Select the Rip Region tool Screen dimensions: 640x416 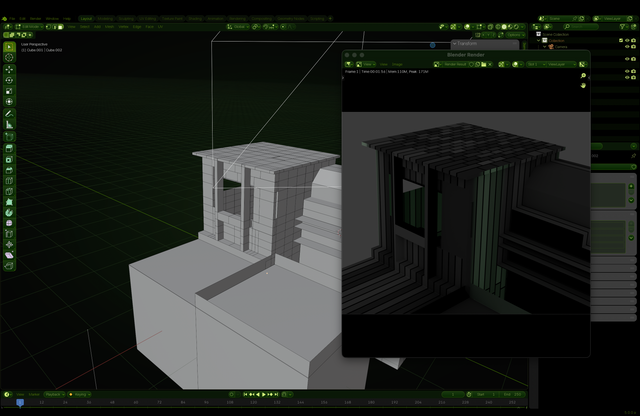click(9, 265)
